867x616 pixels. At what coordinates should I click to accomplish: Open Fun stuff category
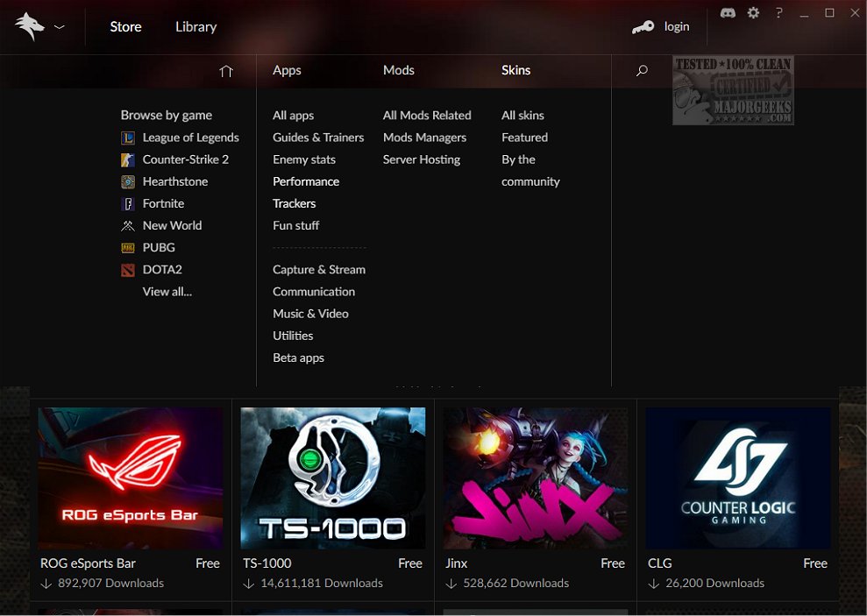pyautogui.click(x=295, y=225)
